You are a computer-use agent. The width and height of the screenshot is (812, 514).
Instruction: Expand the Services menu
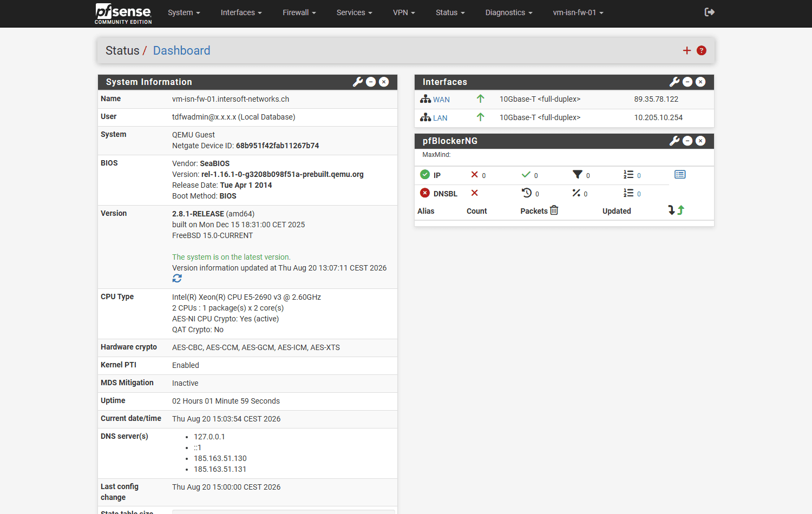coord(355,12)
